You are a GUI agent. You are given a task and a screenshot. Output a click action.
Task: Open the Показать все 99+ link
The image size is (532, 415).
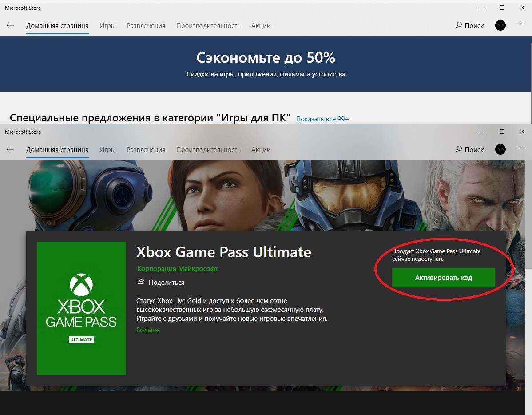322,119
